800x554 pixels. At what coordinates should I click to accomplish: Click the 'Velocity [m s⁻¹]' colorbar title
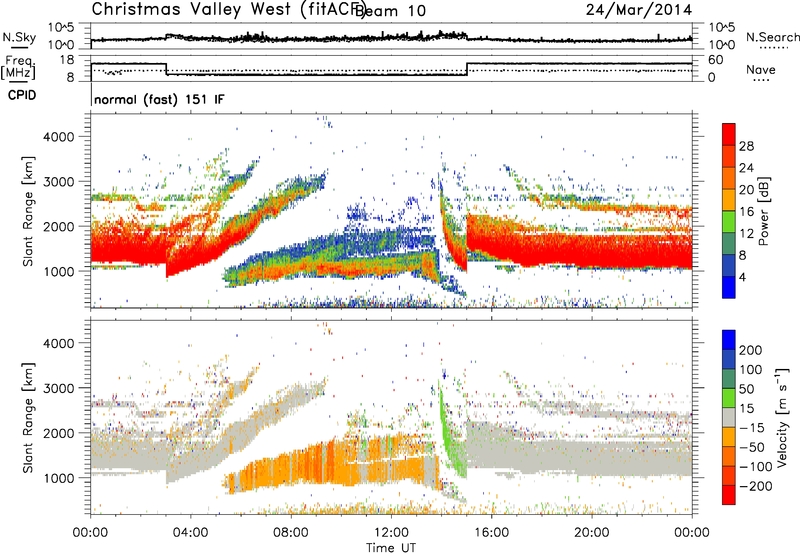(x=781, y=417)
